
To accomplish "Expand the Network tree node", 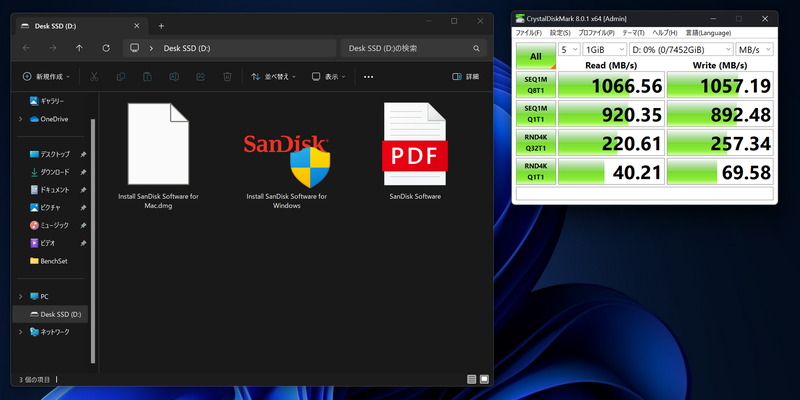I will (20, 332).
